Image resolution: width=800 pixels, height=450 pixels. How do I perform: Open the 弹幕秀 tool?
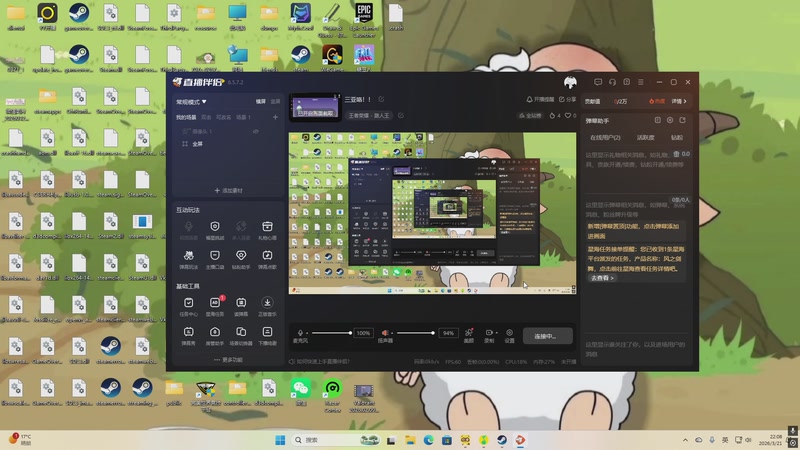click(188, 336)
